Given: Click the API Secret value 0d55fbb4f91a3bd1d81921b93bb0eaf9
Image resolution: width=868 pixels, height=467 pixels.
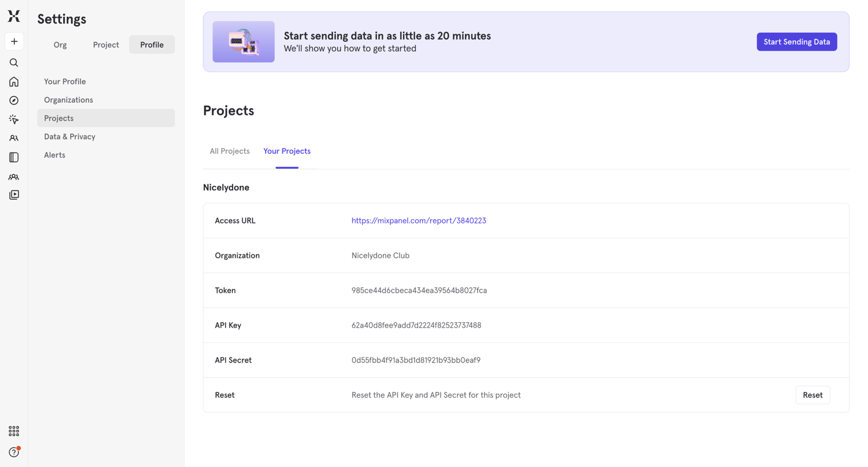Looking at the screenshot, I should tap(416, 360).
